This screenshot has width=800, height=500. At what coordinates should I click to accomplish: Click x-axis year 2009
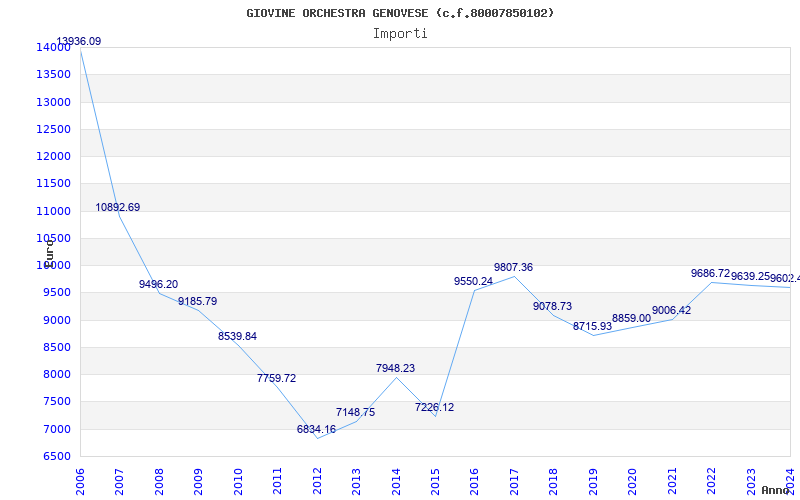point(198,482)
